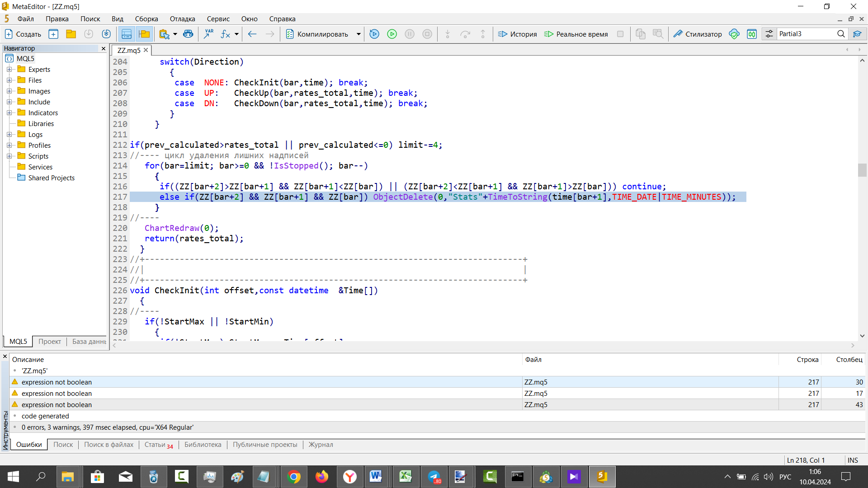Expand the Indicators folder in Navigator
The image size is (868, 488).
[10, 113]
